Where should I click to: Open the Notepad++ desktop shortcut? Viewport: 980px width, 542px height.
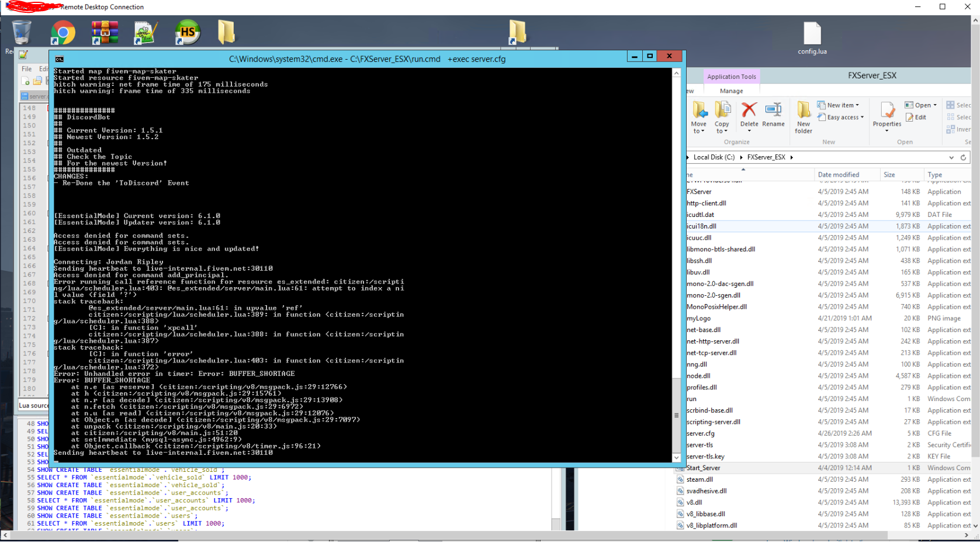(146, 33)
